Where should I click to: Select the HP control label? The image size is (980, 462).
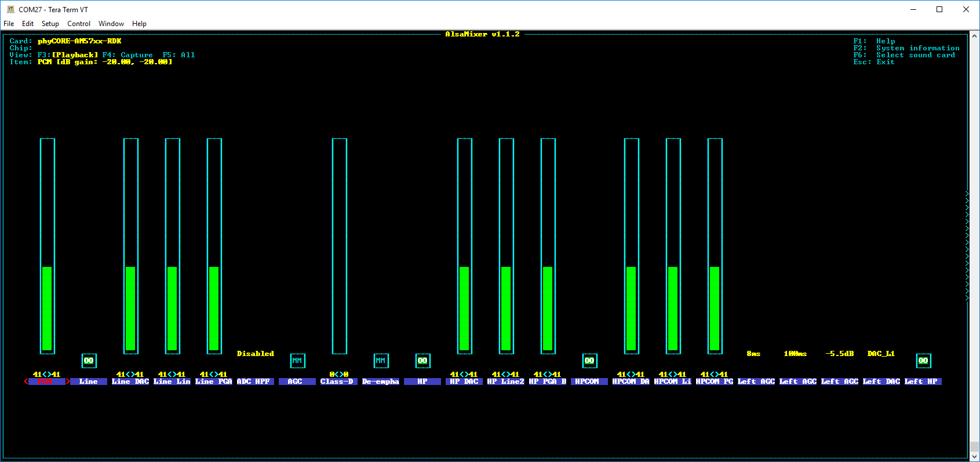(x=422, y=382)
